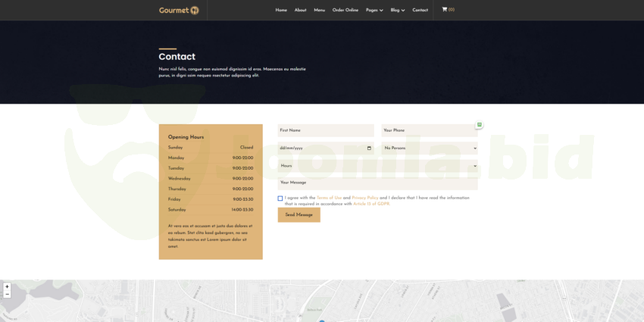
Task: Open the Privacy Policy link
Action: pyautogui.click(x=365, y=198)
